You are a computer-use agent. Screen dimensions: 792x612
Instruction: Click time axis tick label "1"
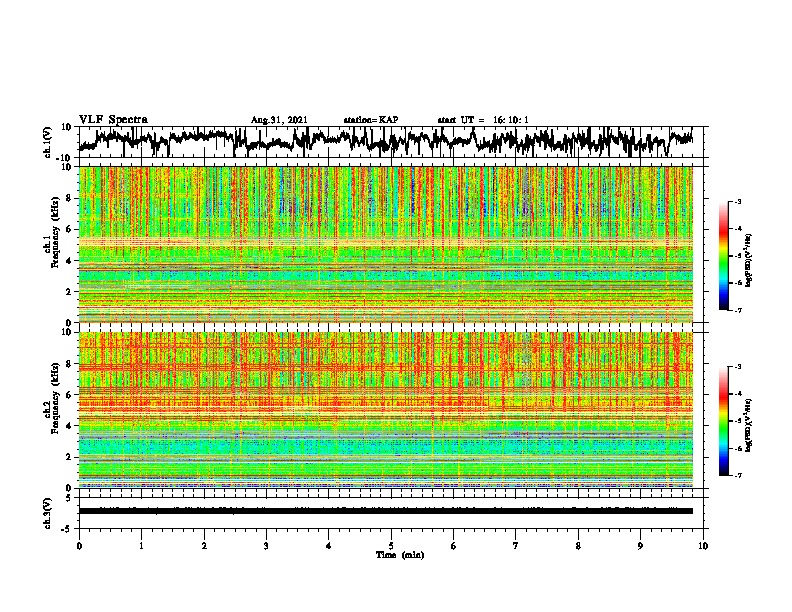pos(141,546)
